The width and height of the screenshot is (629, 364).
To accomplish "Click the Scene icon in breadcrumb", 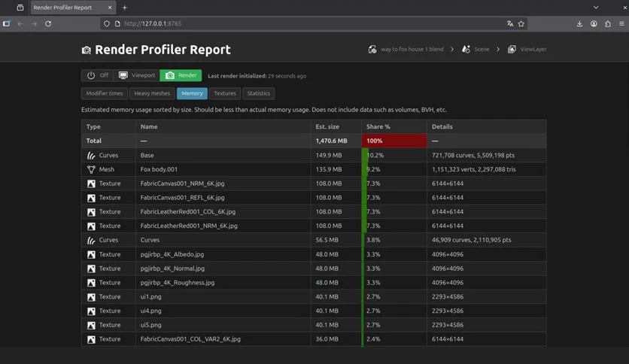I will pyautogui.click(x=466, y=50).
